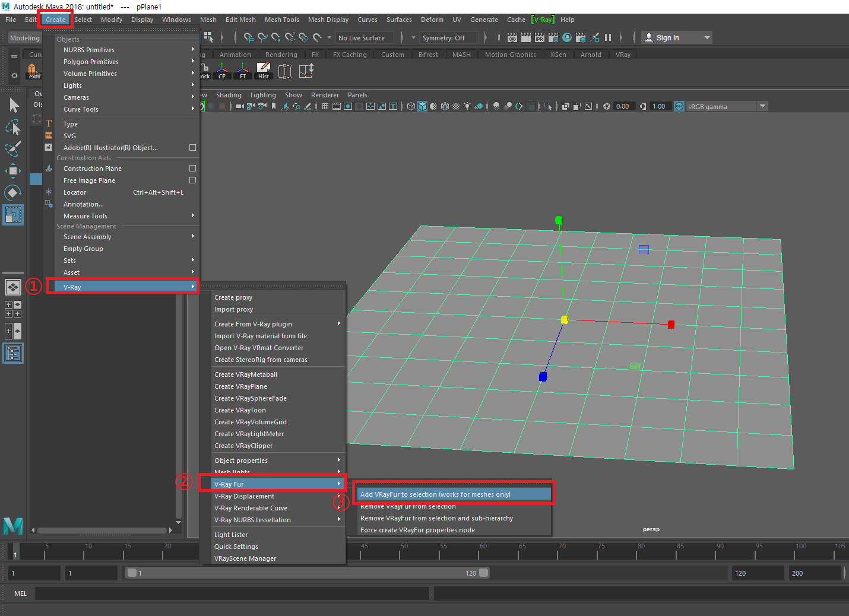Viewport: 849px width, 616px height.
Task: Toggle the Outliner layout icon
Action: [13, 353]
